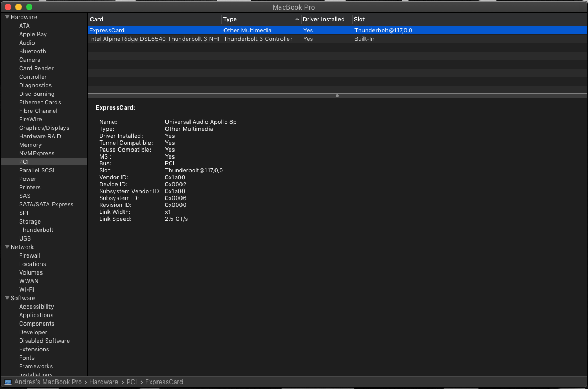Viewport: 588px width, 389px height.
Task: Open WWAN under Network
Action: click(x=29, y=281)
